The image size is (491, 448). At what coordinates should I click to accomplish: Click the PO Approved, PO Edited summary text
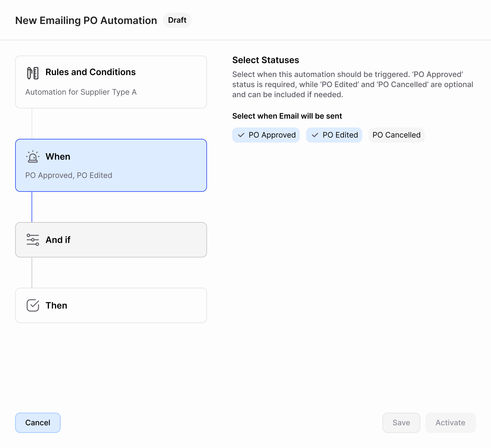click(x=68, y=175)
